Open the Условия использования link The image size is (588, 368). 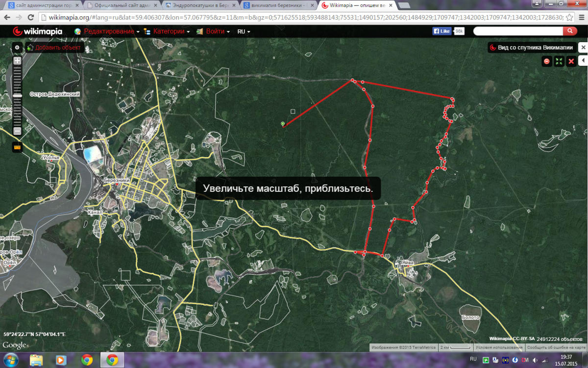(x=499, y=347)
